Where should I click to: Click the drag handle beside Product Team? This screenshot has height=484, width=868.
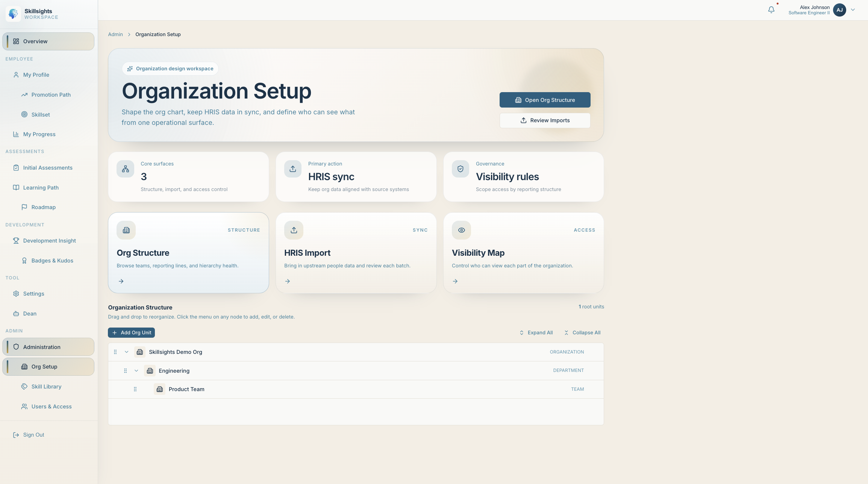coord(135,389)
